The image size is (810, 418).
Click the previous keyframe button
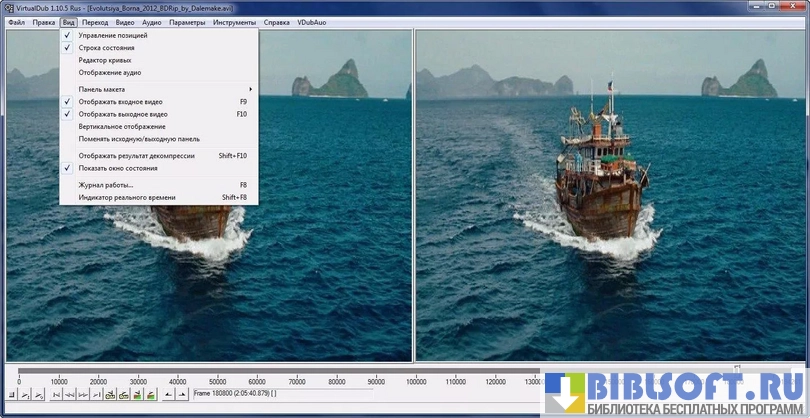tap(110, 395)
